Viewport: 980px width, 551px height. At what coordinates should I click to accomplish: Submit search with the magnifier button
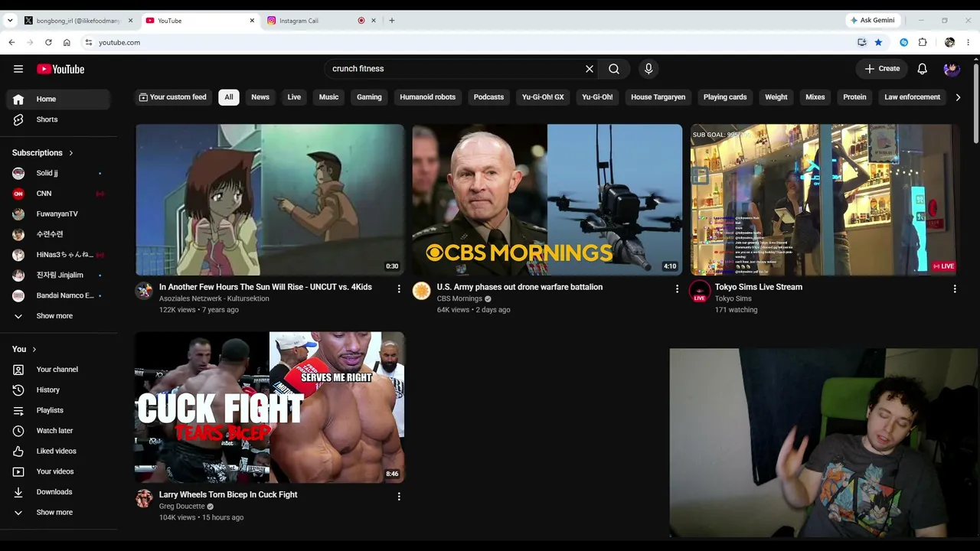click(x=614, y=69)
